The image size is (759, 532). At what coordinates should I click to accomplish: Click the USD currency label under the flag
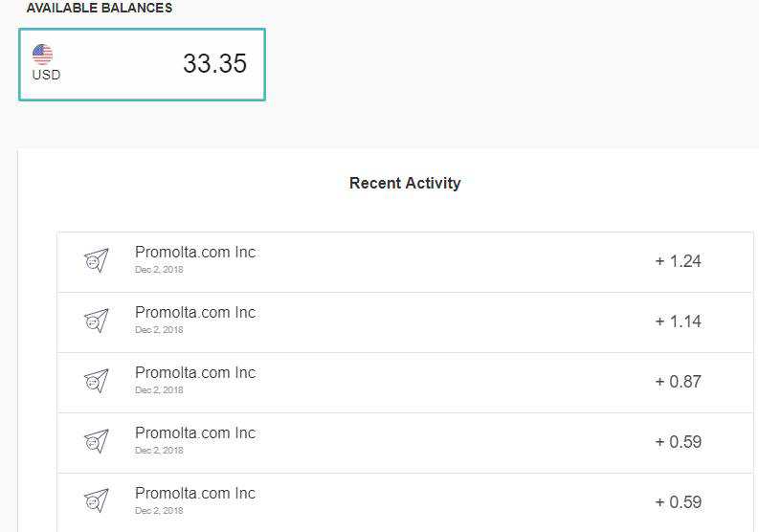[x=46, y=75]
